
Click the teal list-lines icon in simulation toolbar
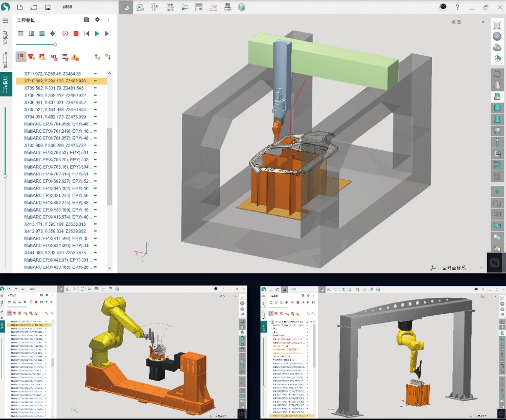(42, 34)
